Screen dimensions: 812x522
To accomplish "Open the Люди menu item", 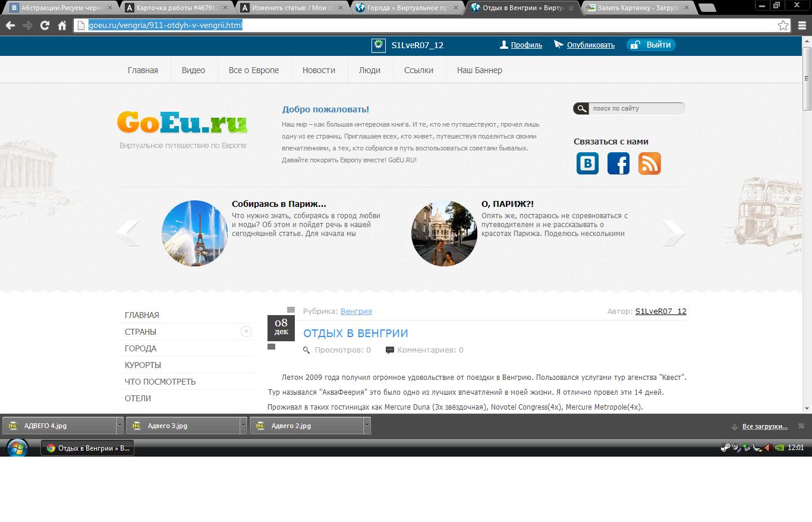I will point(370,70).
